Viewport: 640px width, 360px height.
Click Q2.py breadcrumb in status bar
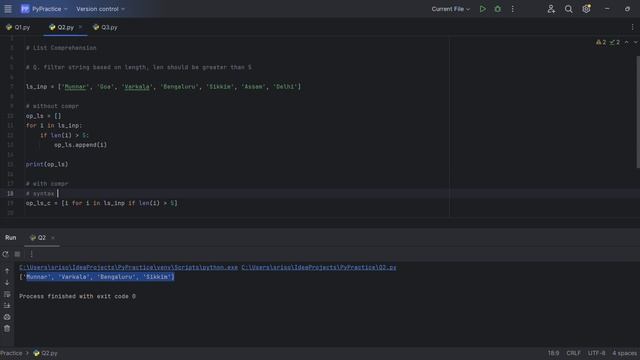click(45, 353)
